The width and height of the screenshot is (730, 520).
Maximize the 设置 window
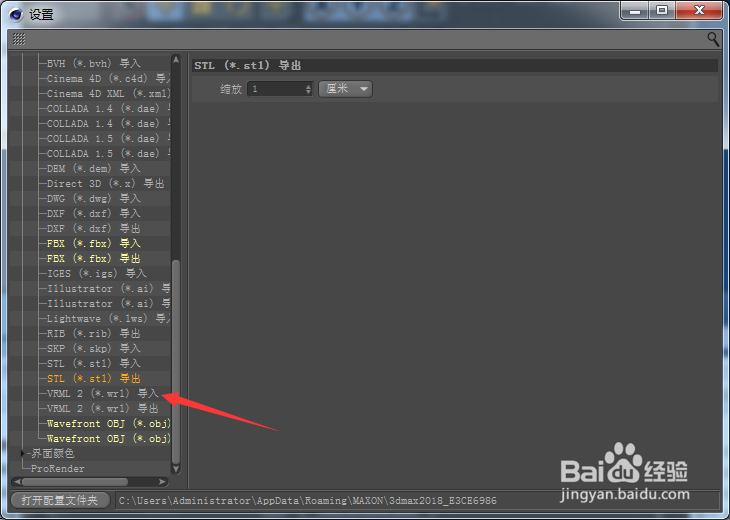(x=662, y=11)
